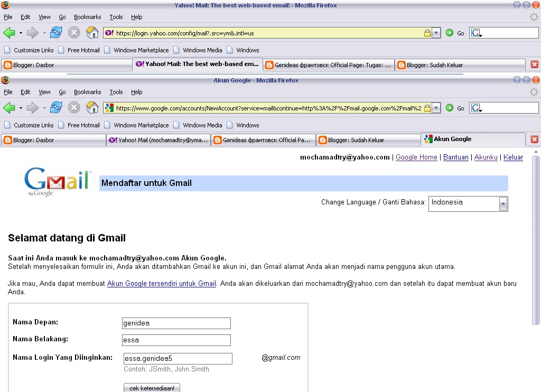Image resolution: width=541 pixels, height=392 pixels.
Task: Open Help menu in Yahoo Mail window
Action: [136, 17]
